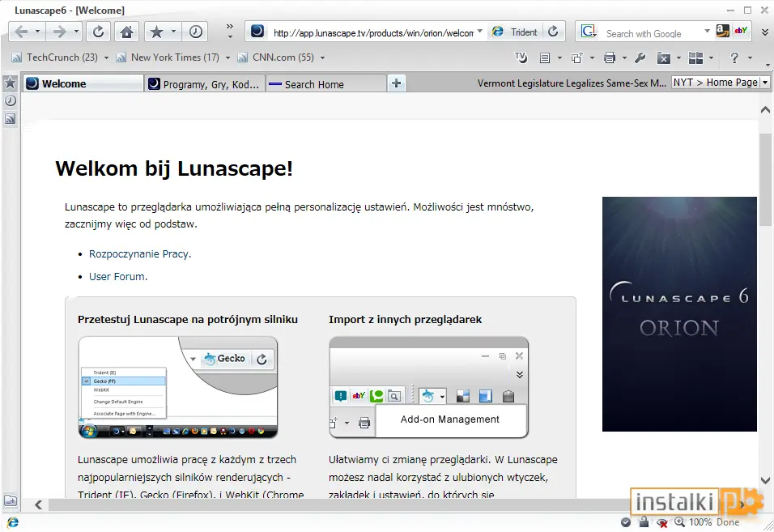Open the Help icon dropdown arrow
The width and height of the screenshot is (774, 532).
[750, 57]
